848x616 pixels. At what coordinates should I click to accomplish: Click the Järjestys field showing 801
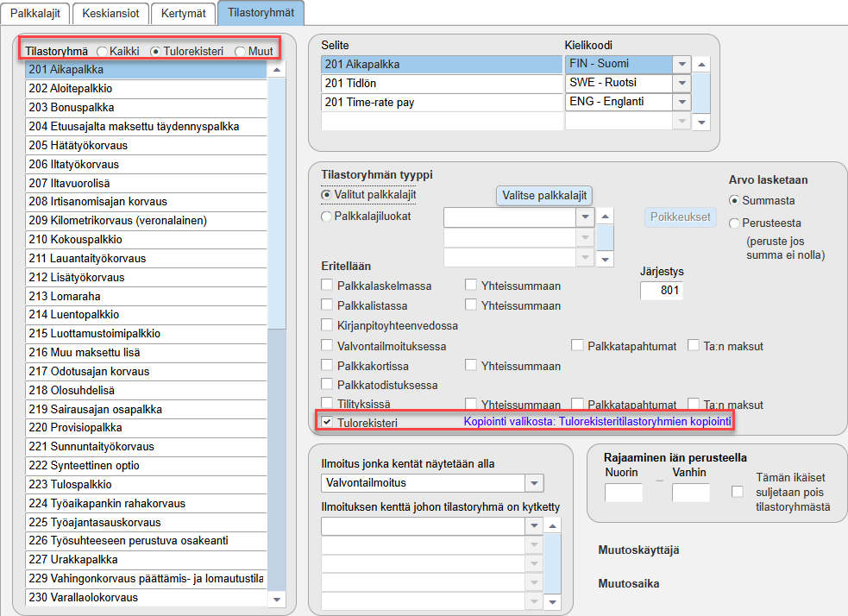click(x=661, y=291)
